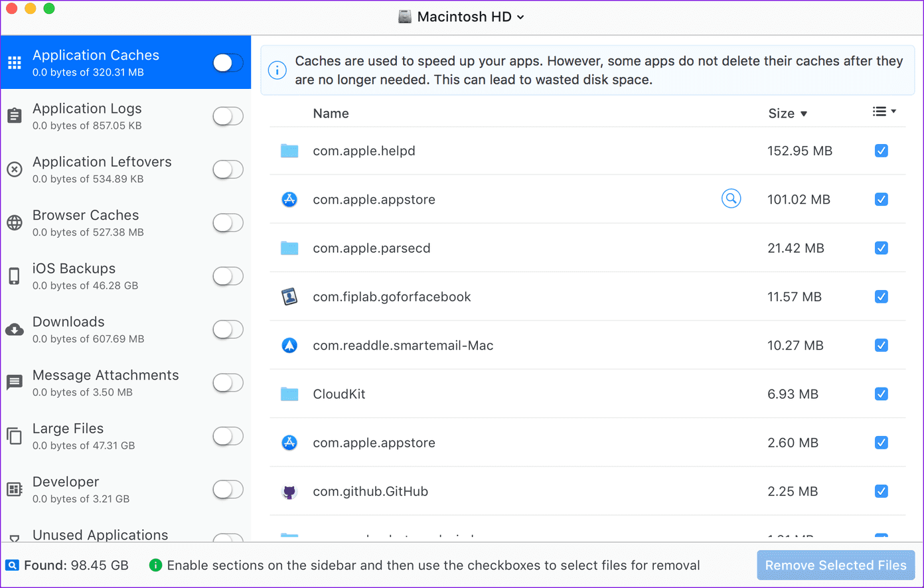This screenshot has width=924, height=588.
Task: Click the Macintosh HD disk icon in the title bar
Action: (x=405, y=17)
